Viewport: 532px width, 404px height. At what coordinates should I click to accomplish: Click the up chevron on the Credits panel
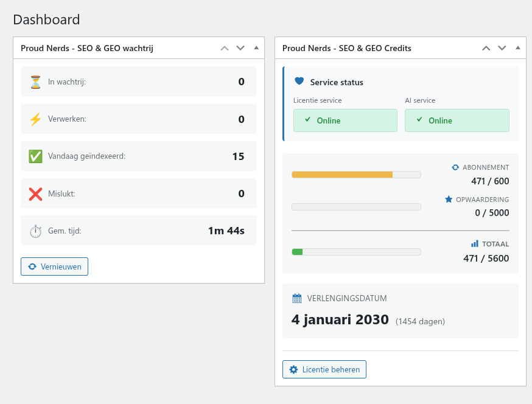click(x=485, y=47)
